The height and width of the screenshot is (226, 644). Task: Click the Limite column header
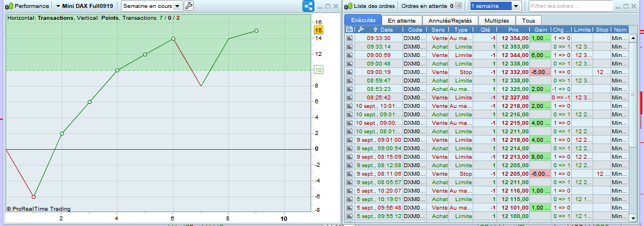tap(582, 29)
